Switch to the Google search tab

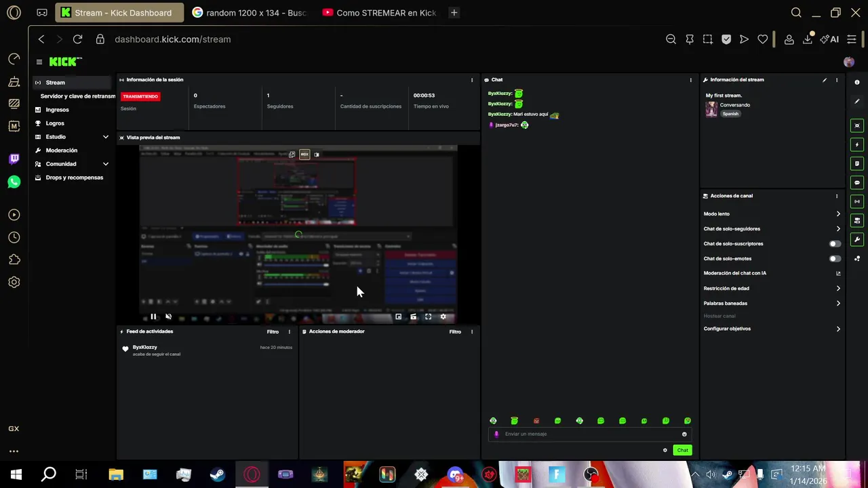[250, 12]
